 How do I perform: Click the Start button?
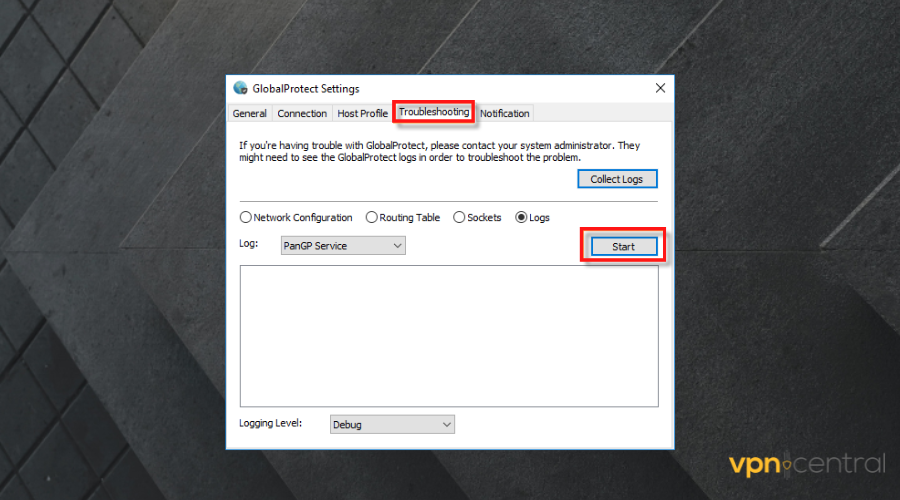623,247
